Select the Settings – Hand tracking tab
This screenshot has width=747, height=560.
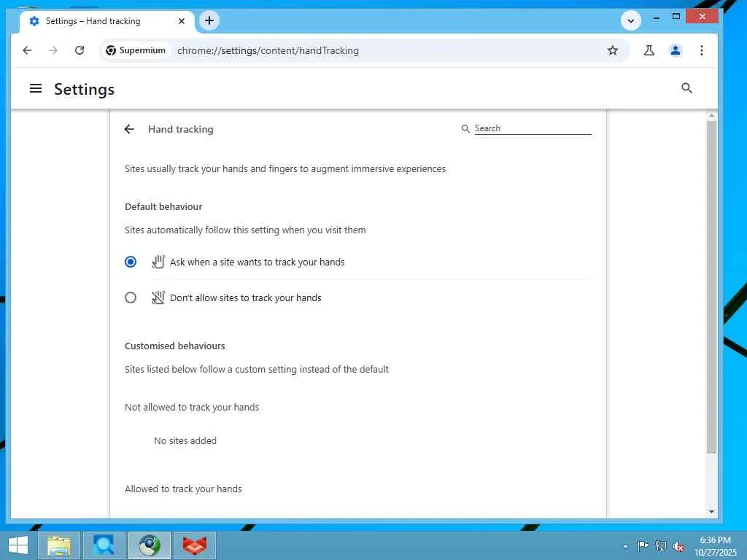click(x=107, y=21)
